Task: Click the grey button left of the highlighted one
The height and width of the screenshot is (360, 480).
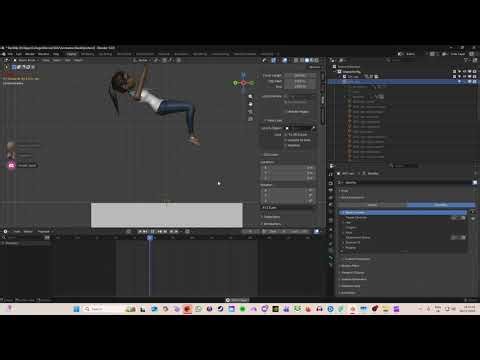Action: pyautogui.click(x=372, y=205)
